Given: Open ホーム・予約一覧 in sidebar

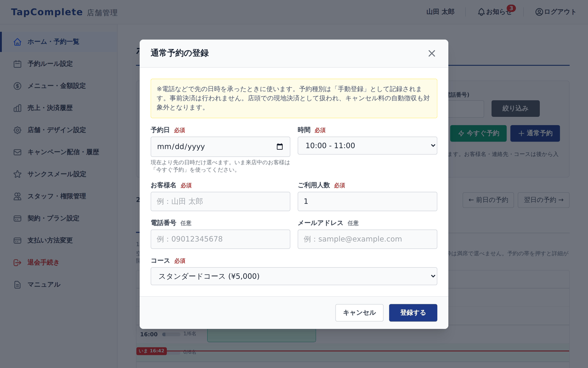Looking at the screenshot, I should tap(60, 42).
